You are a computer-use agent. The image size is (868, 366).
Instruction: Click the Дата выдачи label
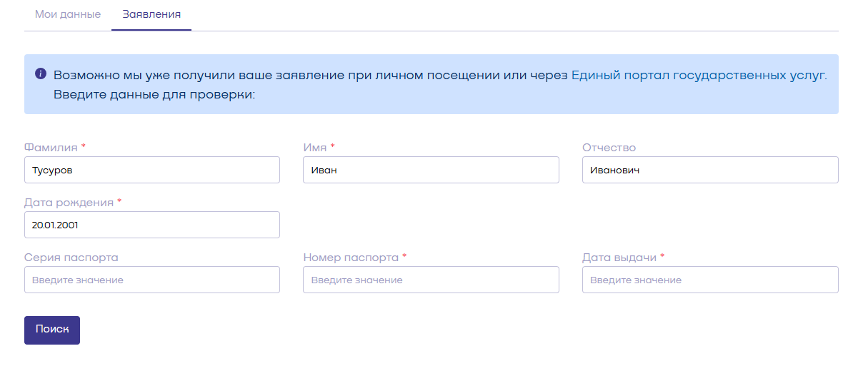(619, 258)
